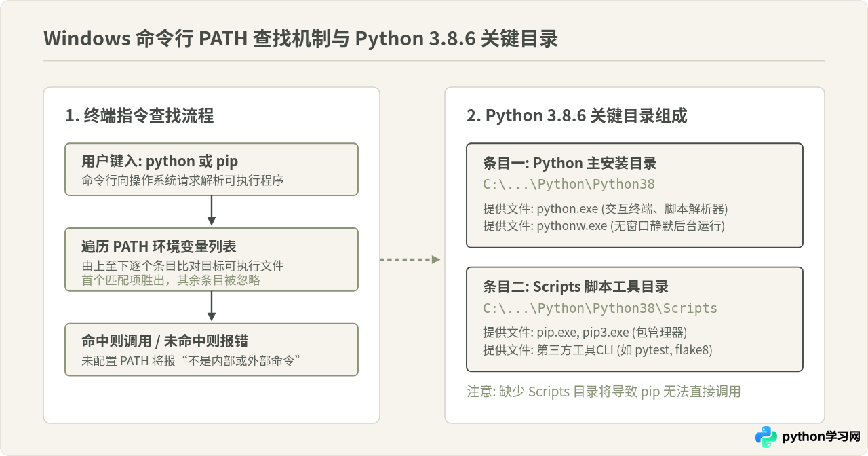Select the 第三方工具CLI 提供文件 line
The image size is (868, 456).
[597, 350]
